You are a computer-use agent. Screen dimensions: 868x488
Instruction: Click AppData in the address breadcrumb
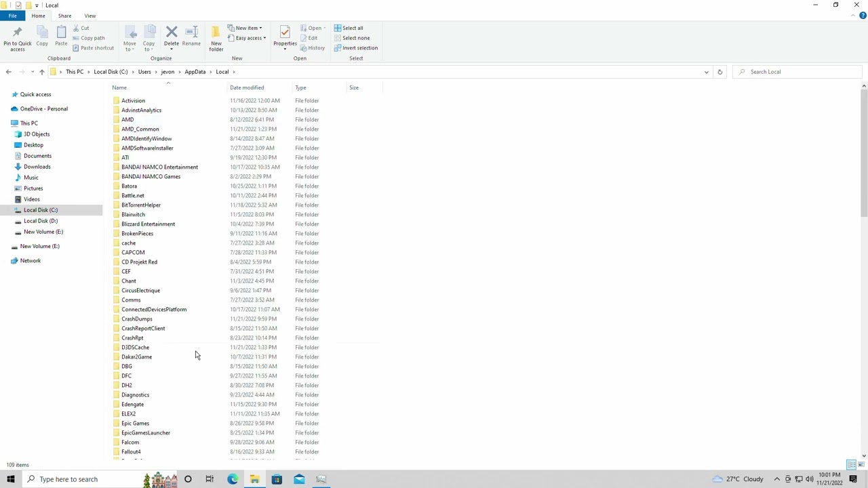(195, 72)
